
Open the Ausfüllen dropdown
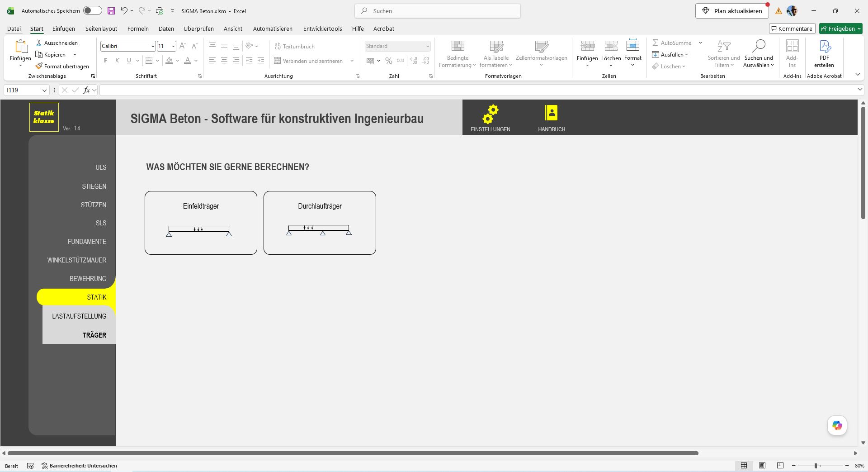[670, 54]
